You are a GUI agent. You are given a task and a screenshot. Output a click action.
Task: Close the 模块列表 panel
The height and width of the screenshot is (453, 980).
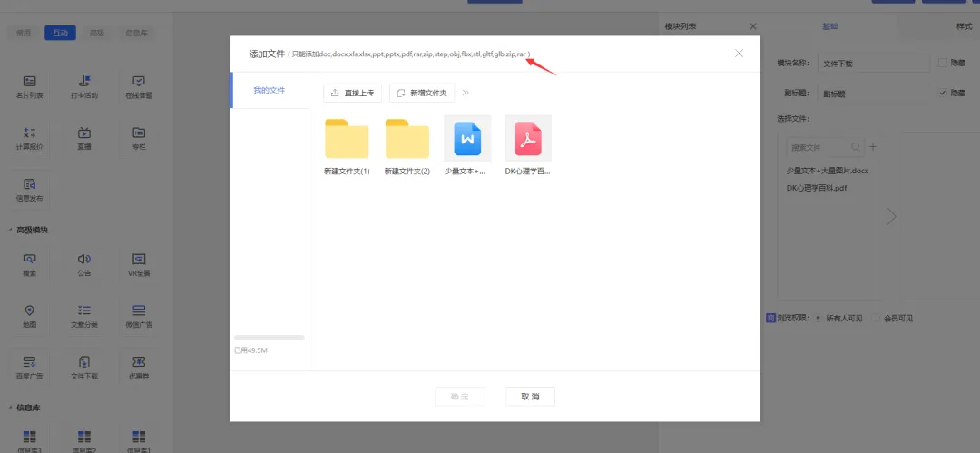(x=752, y=26)
